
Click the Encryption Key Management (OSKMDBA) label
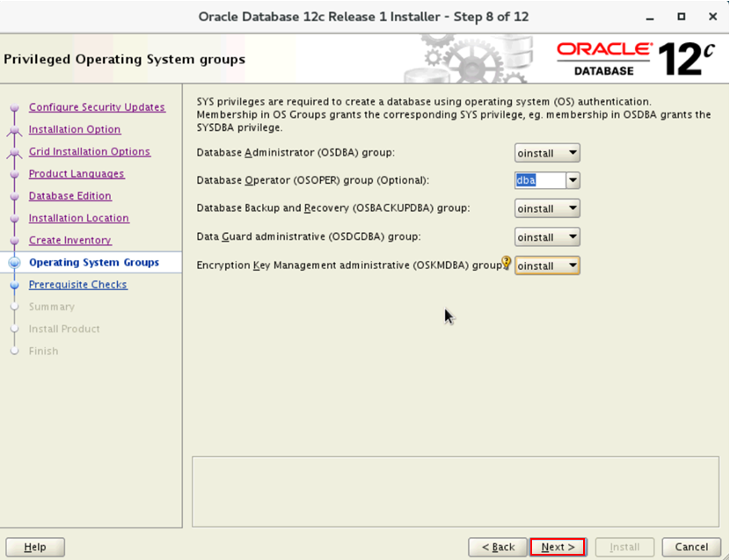click(x=348, y=265)
